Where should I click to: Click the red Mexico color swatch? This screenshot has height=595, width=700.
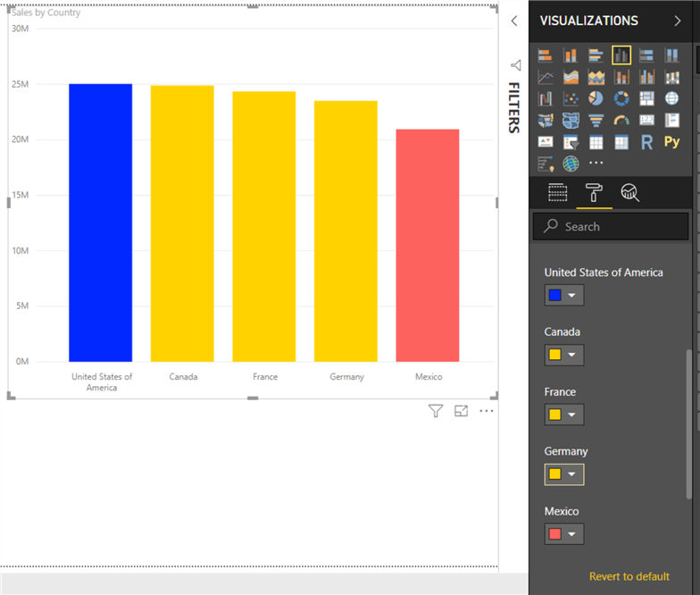pyautogui.click(x=555, y=534)
